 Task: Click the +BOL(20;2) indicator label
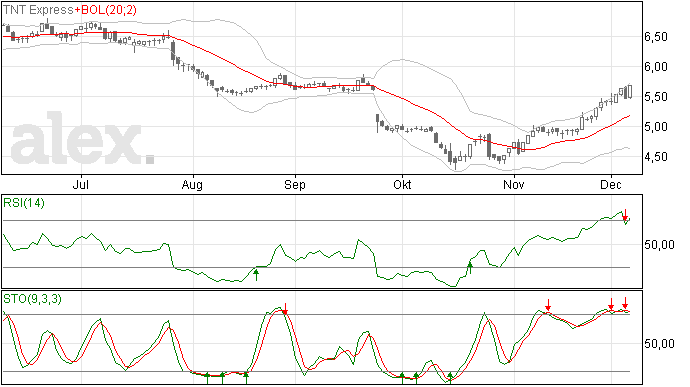(106, 10)
